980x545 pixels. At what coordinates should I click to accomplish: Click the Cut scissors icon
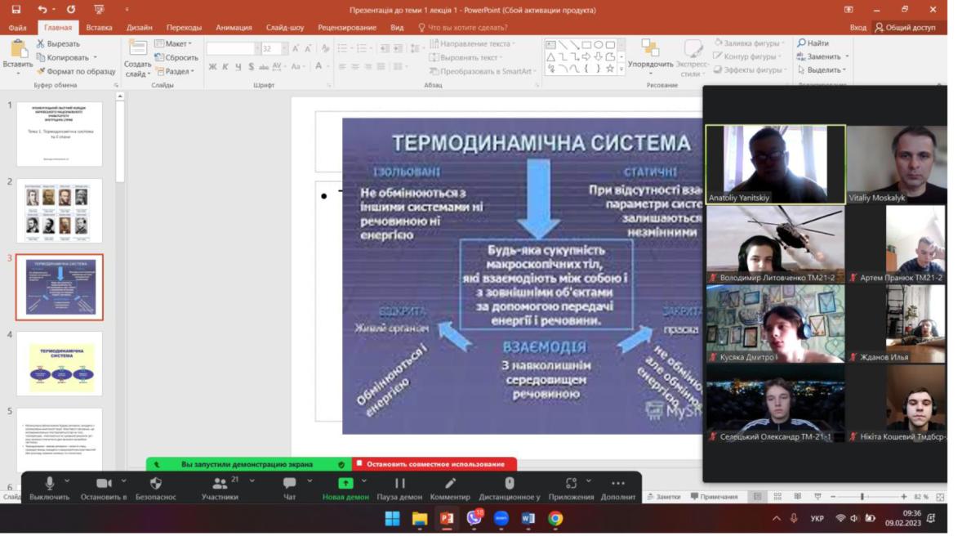(41, 43)
